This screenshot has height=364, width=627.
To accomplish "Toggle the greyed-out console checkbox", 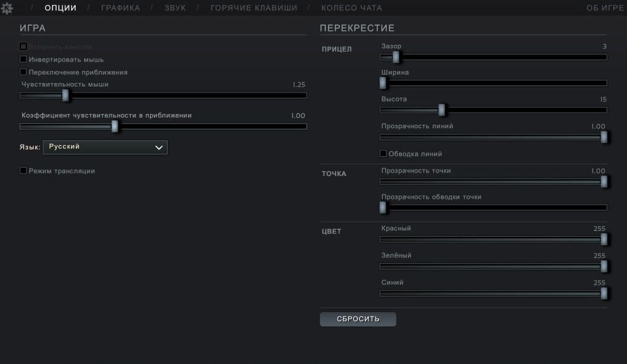I will click(23, 47).
